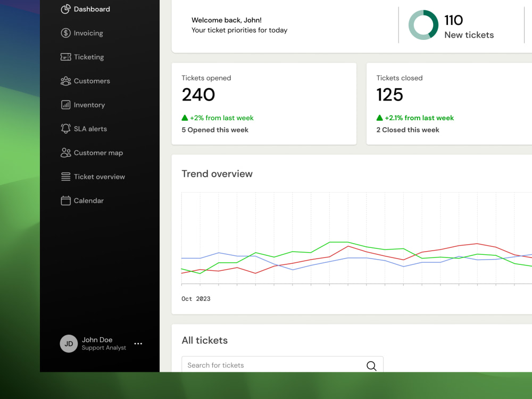
Task: Click the 110 New tickets count
Action: tap(454, 20)
